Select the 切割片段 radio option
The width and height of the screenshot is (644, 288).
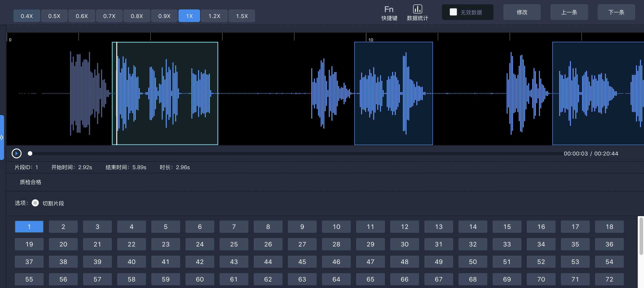(x=35, y=203)
